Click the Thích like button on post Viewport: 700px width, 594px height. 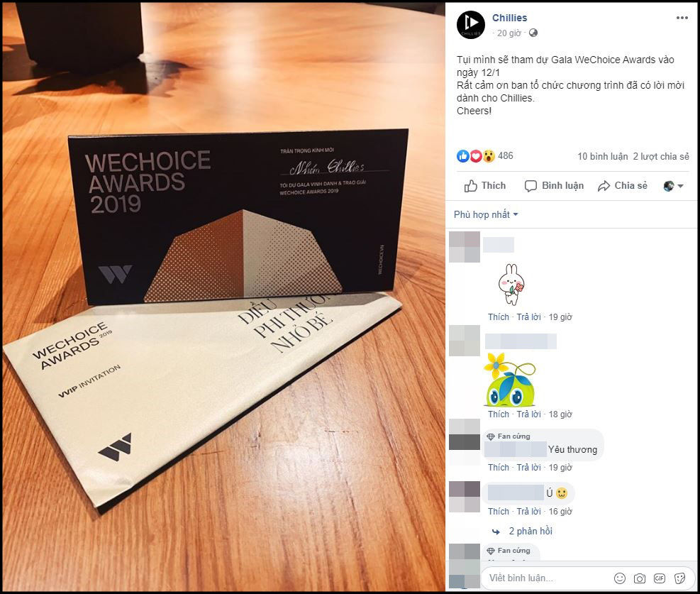pos(485,186)
